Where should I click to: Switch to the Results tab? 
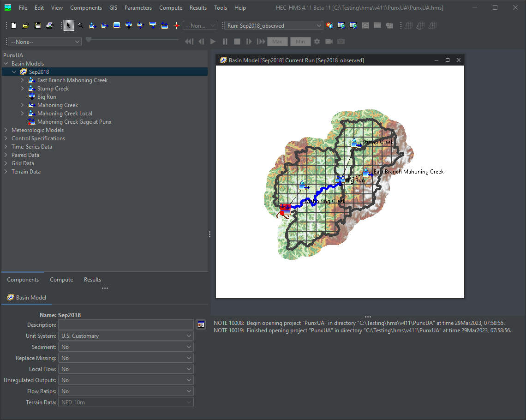pos(92,280)
